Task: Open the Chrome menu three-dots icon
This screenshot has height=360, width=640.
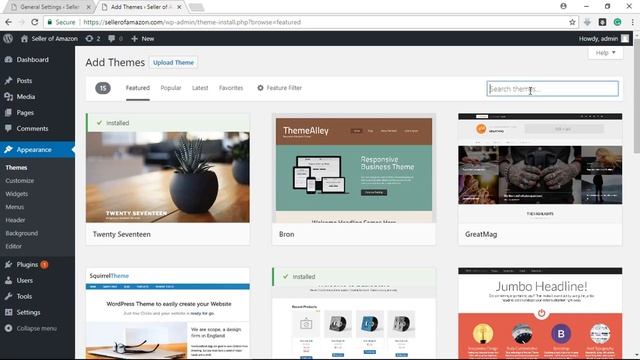Action: point(633,22)
